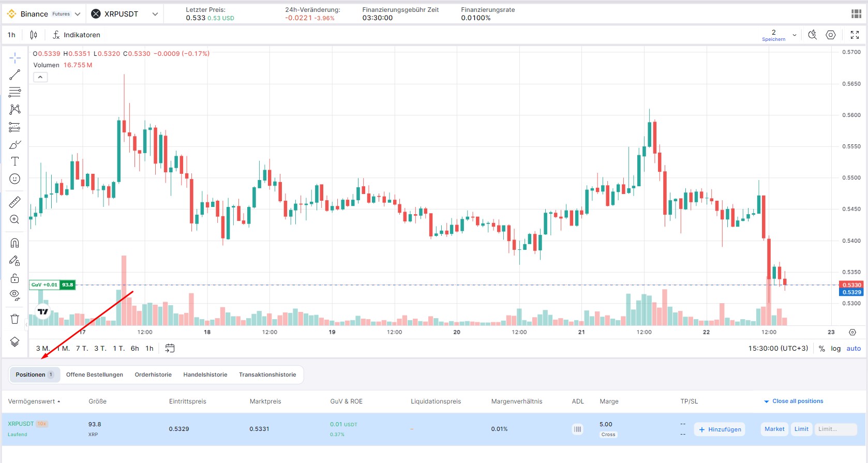The height and width of the screenshot is (463, 868).
Task: Collapse the indicator legend chevron
Action: (x=40, y=77)
